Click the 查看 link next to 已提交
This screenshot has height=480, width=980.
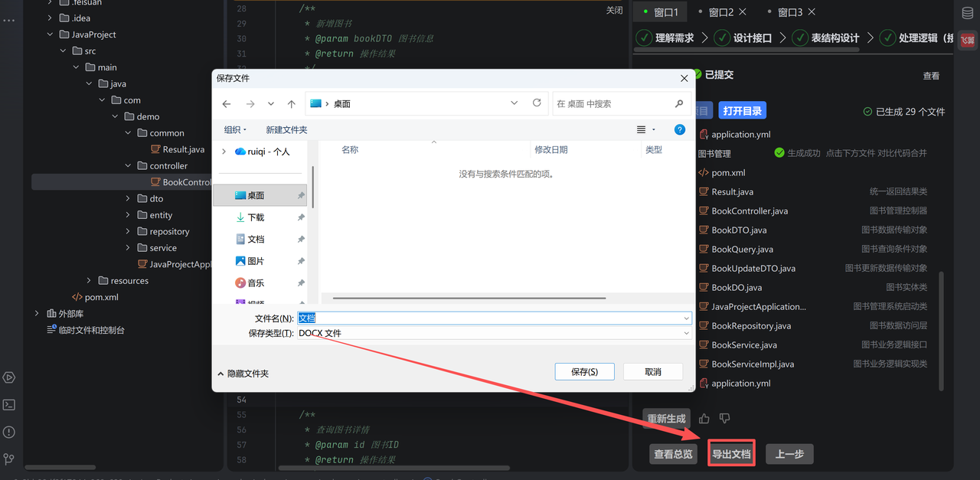931,76
